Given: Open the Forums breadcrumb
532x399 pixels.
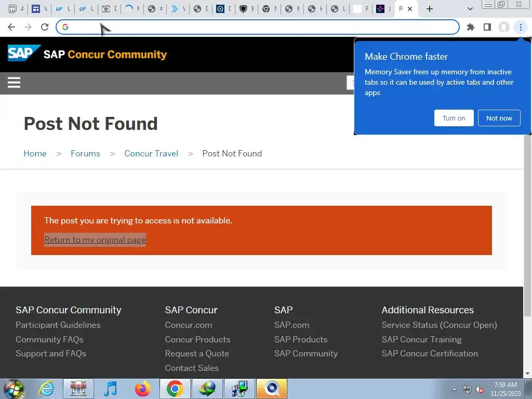Looking at the screenshot, I should click(85, 153).
